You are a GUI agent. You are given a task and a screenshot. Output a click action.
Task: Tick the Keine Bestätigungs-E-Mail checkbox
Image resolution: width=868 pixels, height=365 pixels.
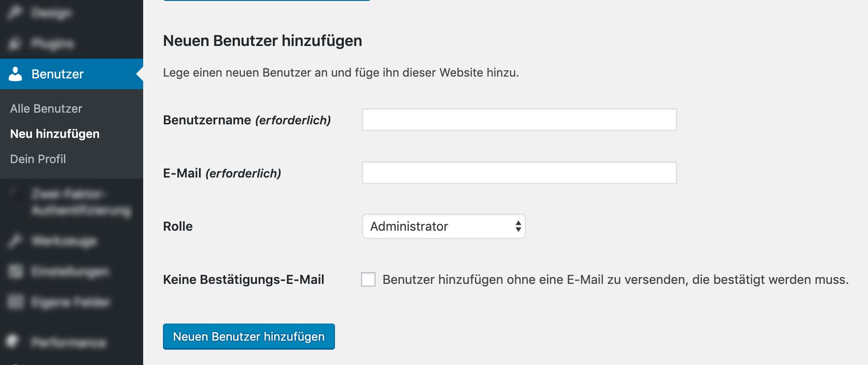coord(368,279)
